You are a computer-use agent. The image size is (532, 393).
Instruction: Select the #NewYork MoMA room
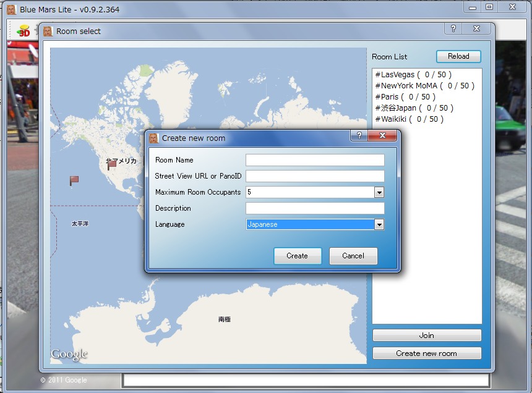tap(424, 86)
